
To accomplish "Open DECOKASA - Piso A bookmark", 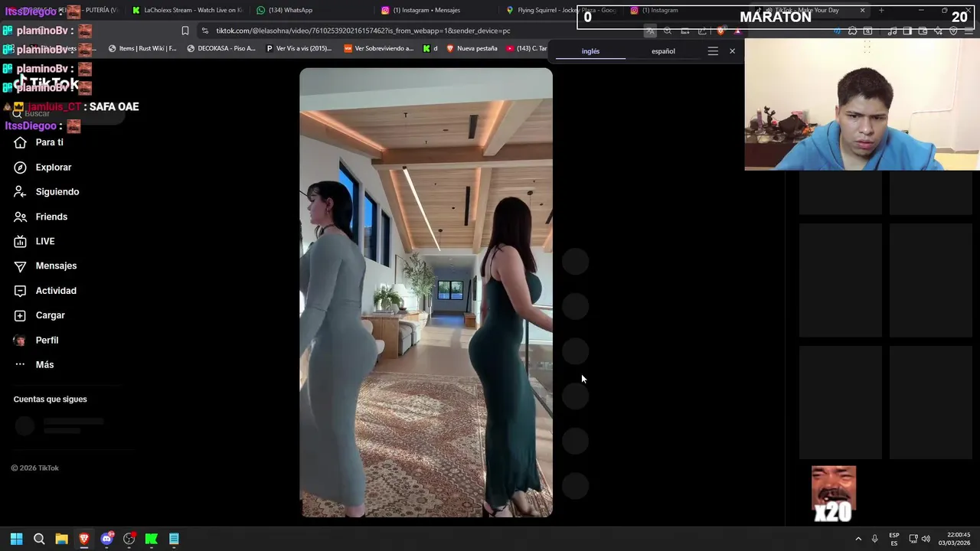I will click(x=221, y=48).
